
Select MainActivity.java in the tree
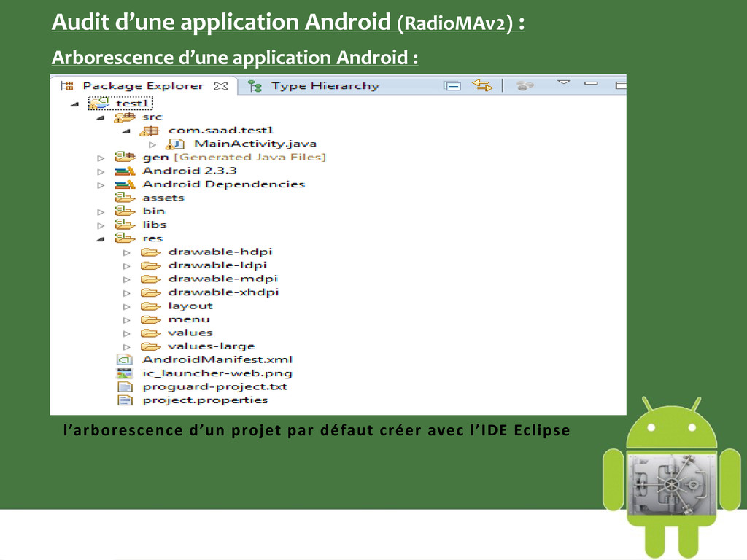tap(255, 144)
